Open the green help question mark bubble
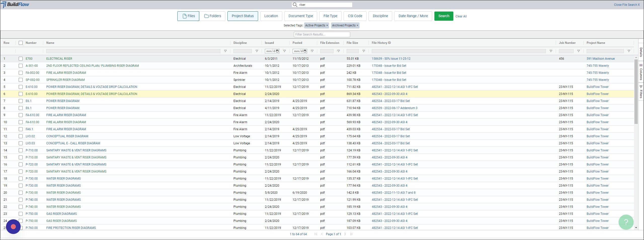 pos(626,222)
